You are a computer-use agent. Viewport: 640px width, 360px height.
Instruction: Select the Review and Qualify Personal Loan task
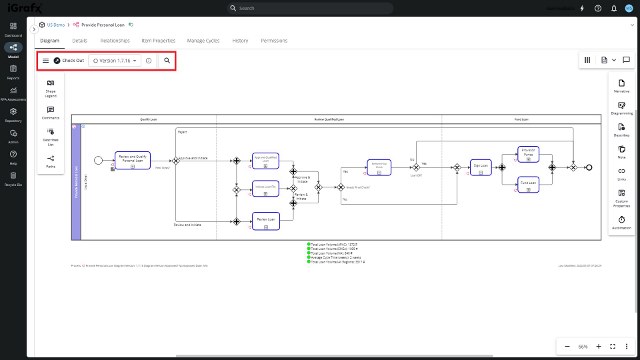pos(133,160)
